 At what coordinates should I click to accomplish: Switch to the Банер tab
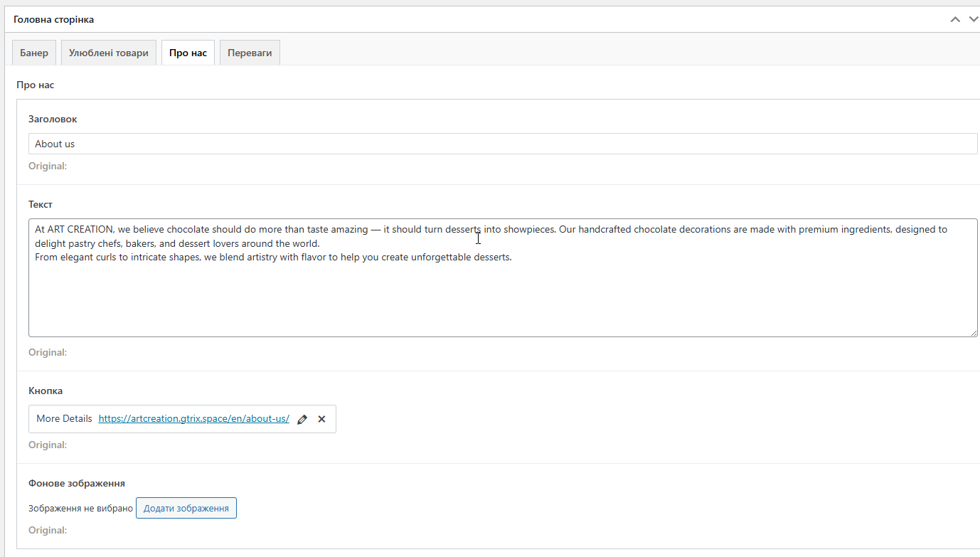pos(34,53)
